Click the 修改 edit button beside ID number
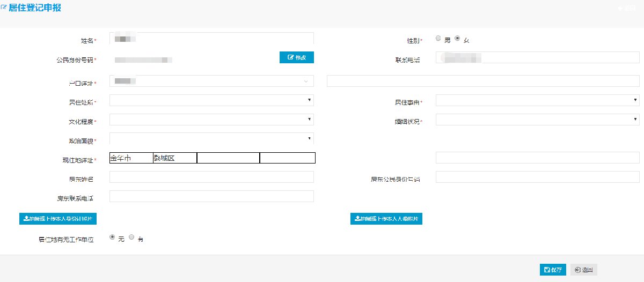The image size is (644, 282). [296, 57]
